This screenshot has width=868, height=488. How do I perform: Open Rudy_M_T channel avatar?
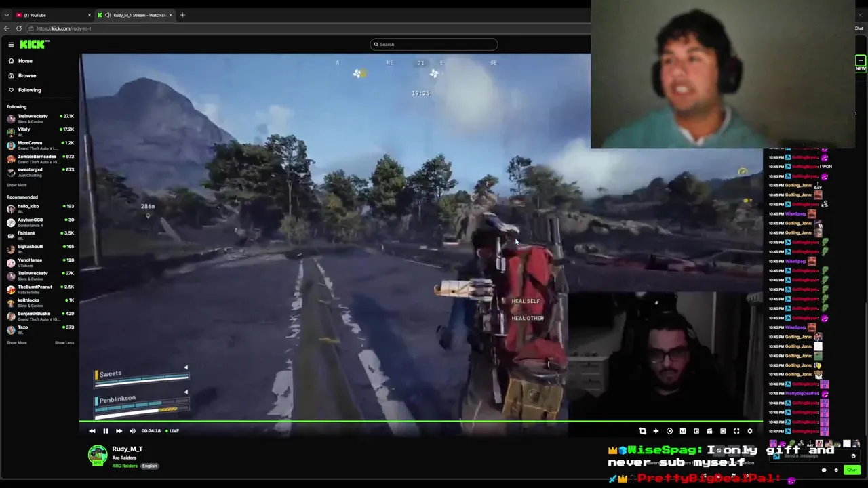point(98,455)
